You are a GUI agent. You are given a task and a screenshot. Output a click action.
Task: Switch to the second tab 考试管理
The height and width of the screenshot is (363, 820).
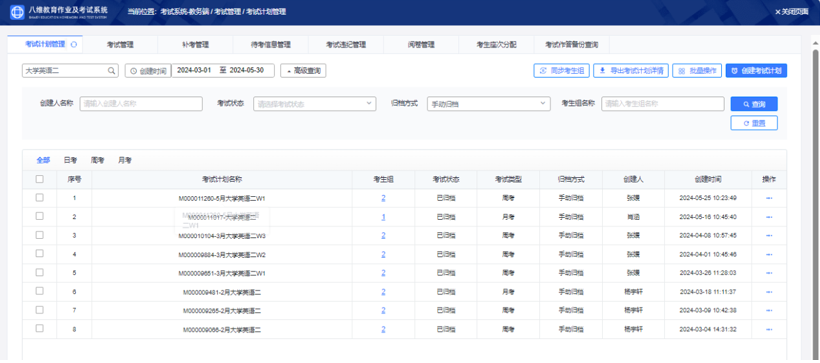click(x=120, y=45)
